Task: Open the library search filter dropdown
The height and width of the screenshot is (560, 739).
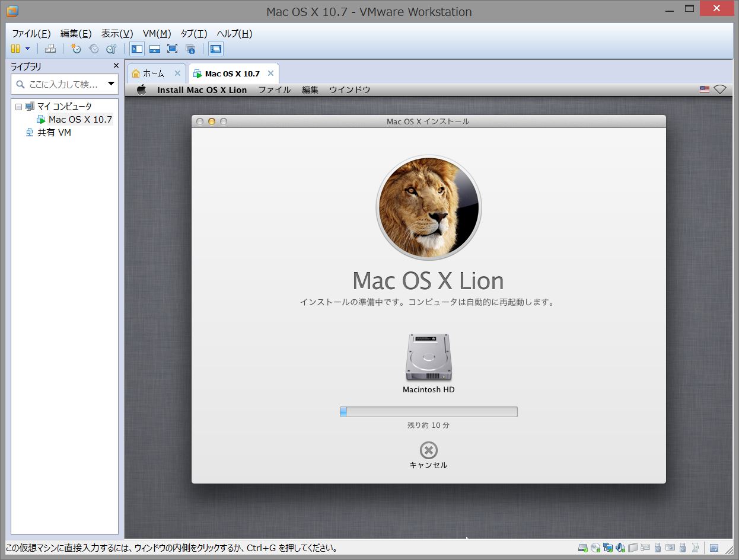Action: [x=111, y=84]
